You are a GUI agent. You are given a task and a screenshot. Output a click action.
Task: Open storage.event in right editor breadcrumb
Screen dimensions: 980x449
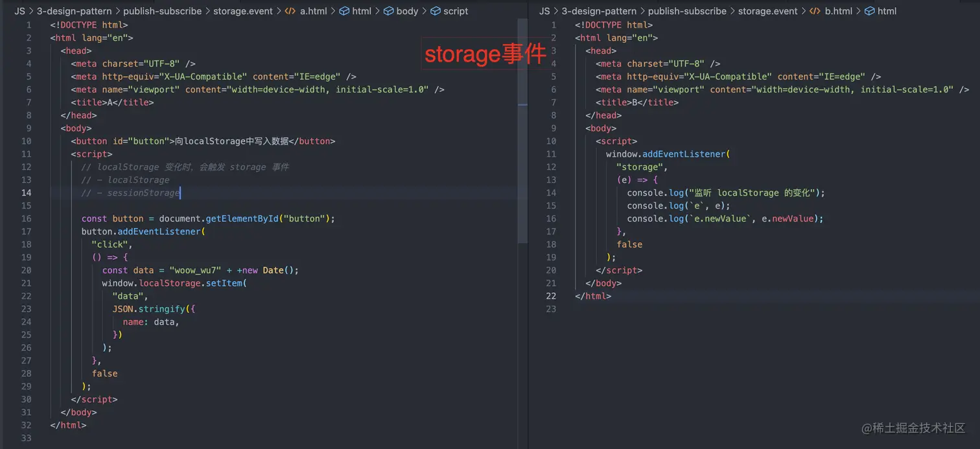768,11
